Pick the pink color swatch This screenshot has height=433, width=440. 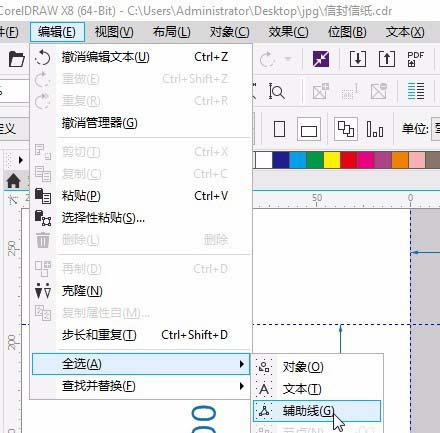point(417,160)
